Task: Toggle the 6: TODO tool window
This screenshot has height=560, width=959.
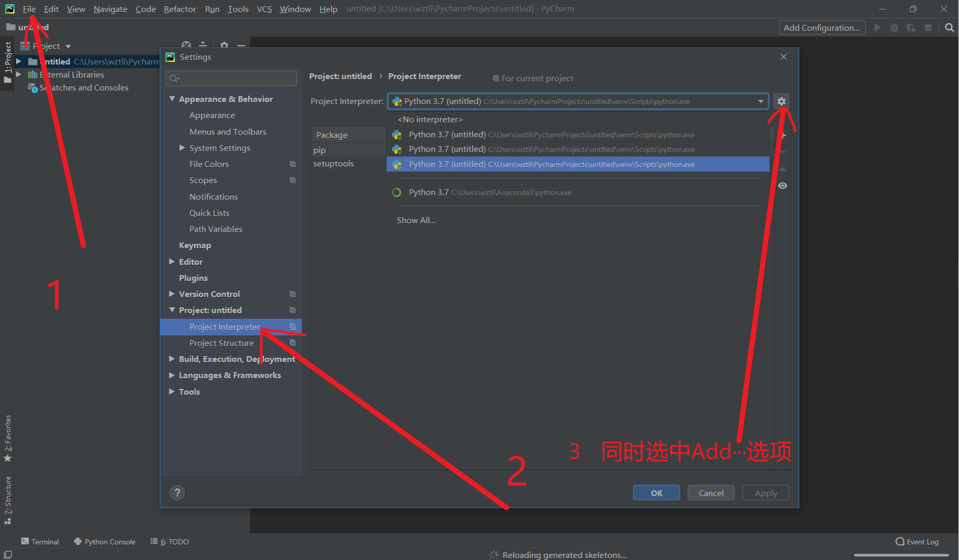Action: [x=170, y=541]
